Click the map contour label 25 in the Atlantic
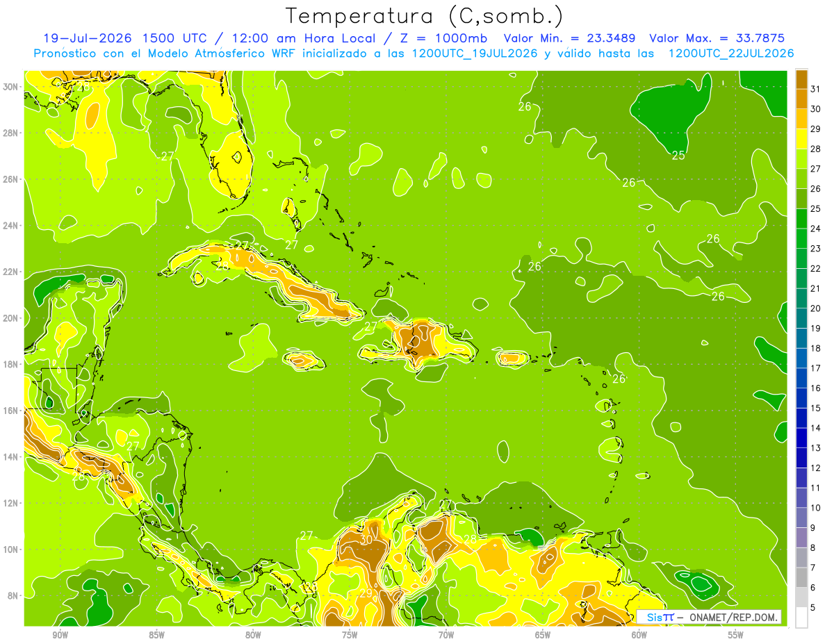834x644 pixels. pyautogui.click(x=679, y=155)
